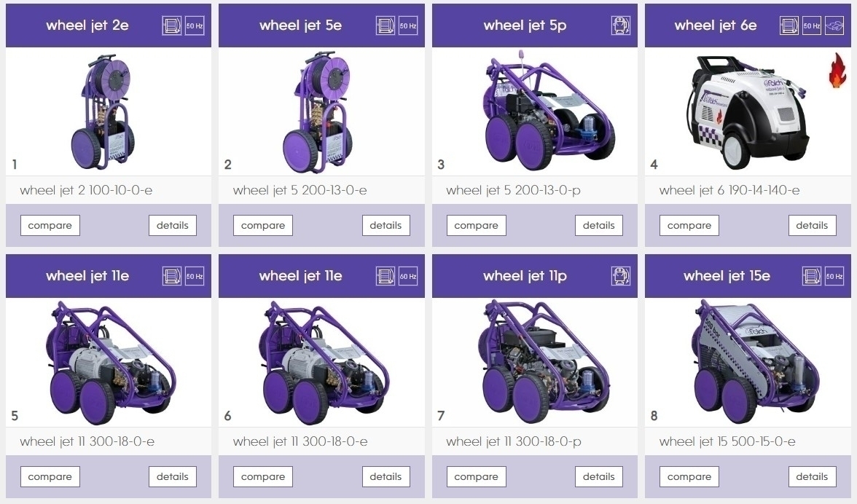Click petrol engine icon on wheel jet 5p
857x504 pixels.
click(620, 25)
